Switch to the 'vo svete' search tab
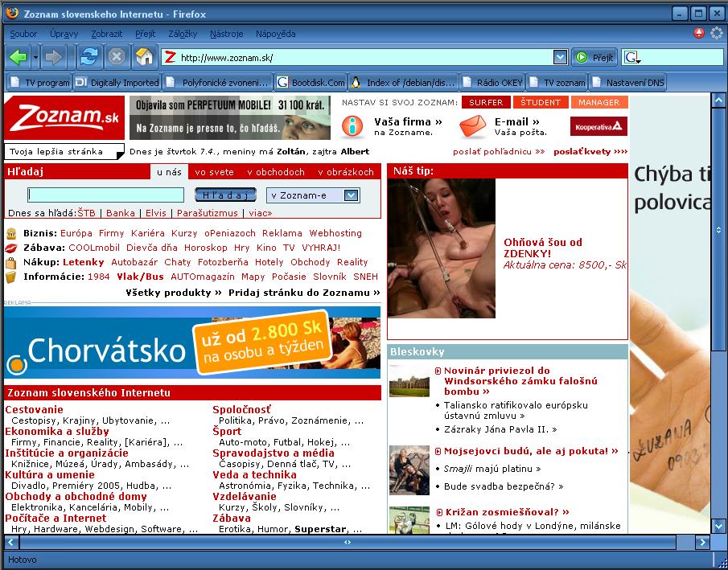Screen dimensions: 728x570 click(x=214, y=172)
